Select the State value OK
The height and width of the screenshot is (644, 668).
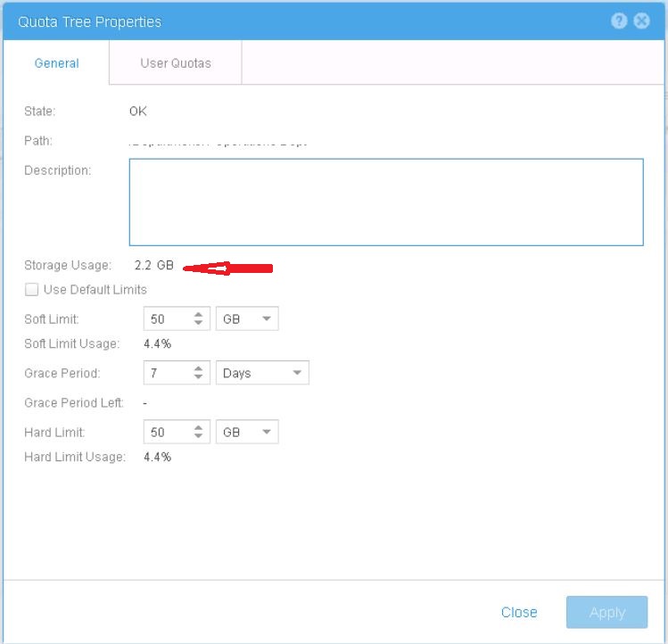pos(138,111)
